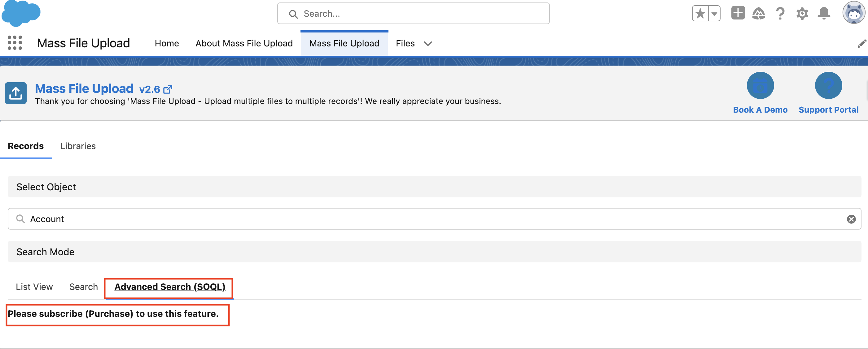
Task: Click the Favorites star icon
Action: coord(700,14)
